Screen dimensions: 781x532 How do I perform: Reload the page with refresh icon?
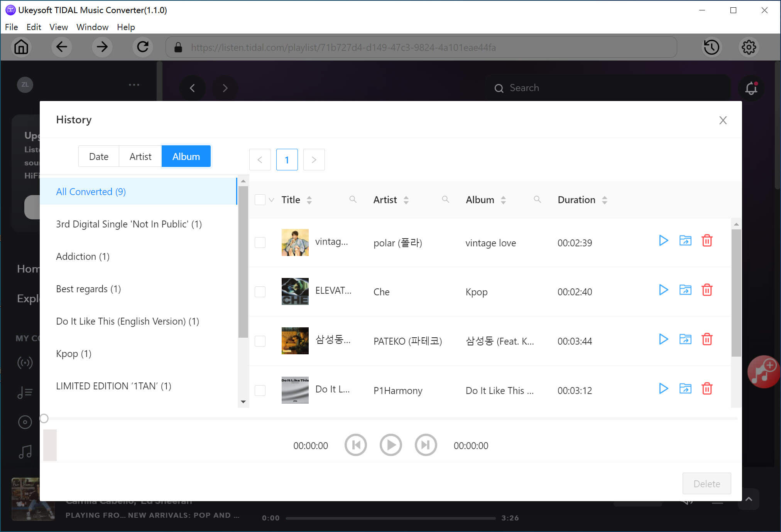pos(143,47)
